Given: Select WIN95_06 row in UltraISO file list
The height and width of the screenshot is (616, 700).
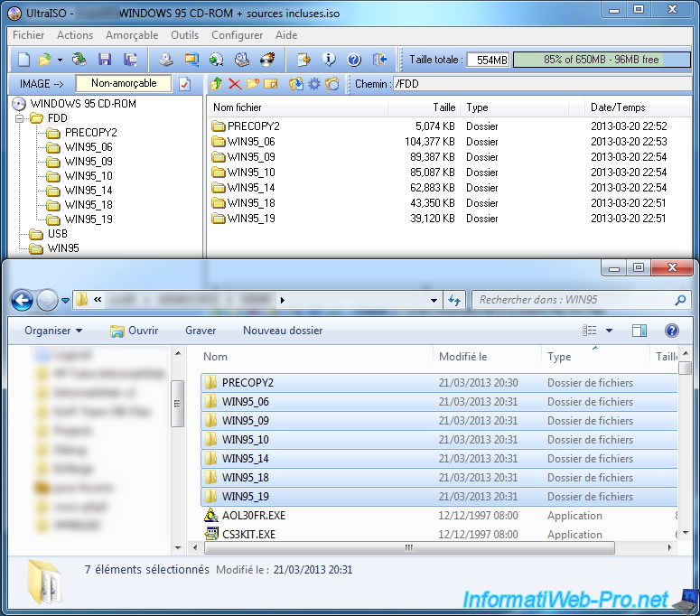Looking at the screenshot, I should (x=449, y=142).
